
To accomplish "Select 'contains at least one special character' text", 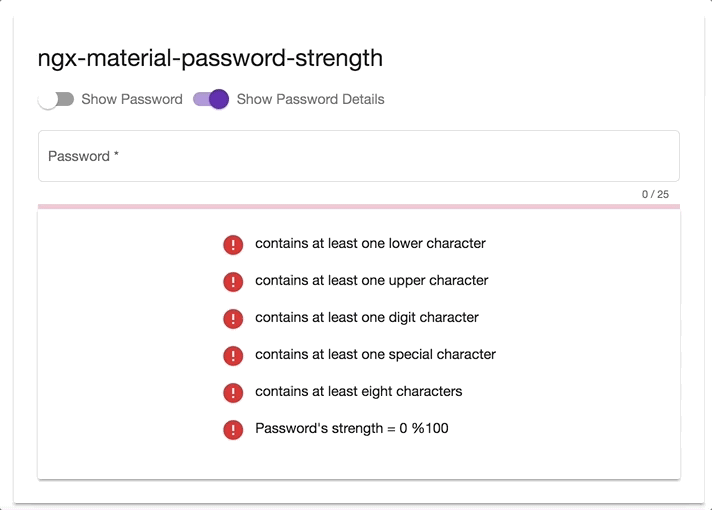I will pyautogui.click(x=375, y=355).
